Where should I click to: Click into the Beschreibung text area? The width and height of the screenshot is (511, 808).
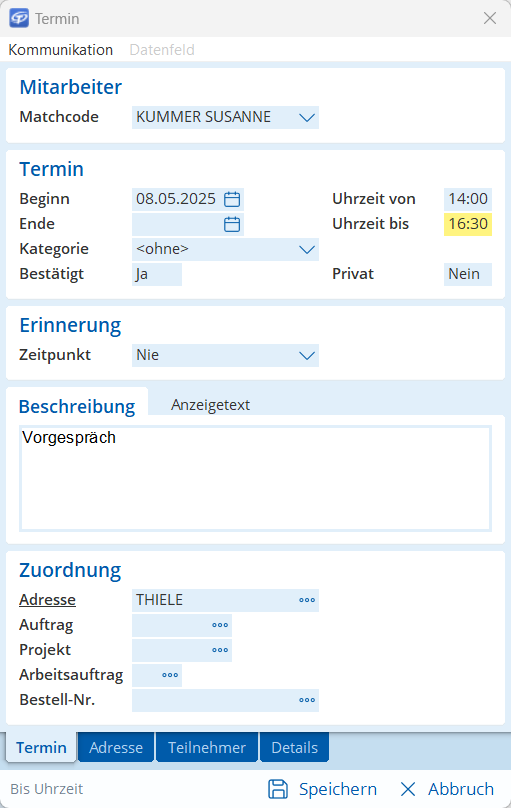[256, 478]
